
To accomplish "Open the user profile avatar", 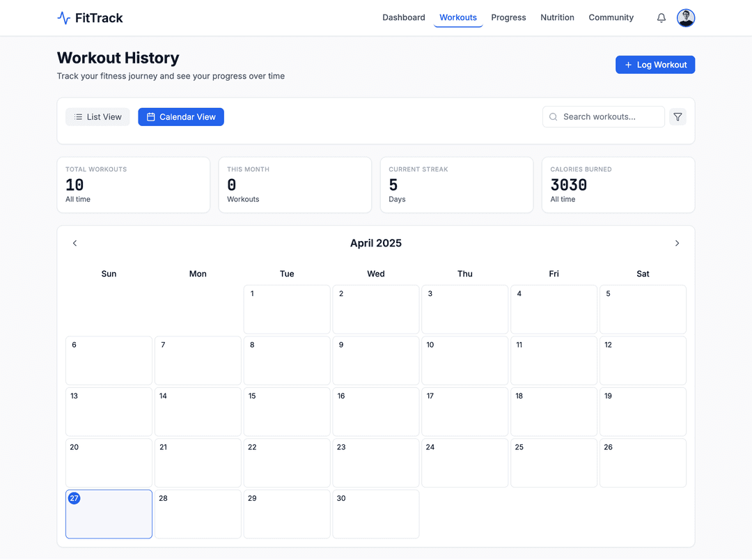I will coord(686,18).
